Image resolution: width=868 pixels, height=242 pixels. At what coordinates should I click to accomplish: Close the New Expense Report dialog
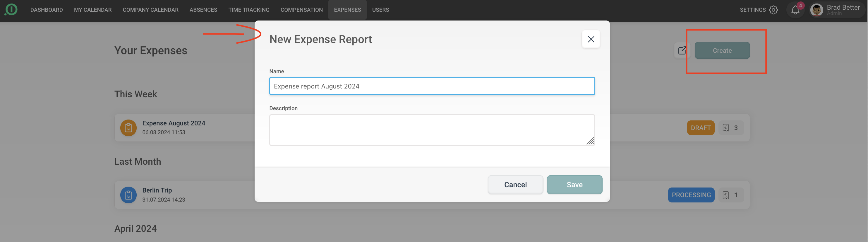click(x=591, y=39)
